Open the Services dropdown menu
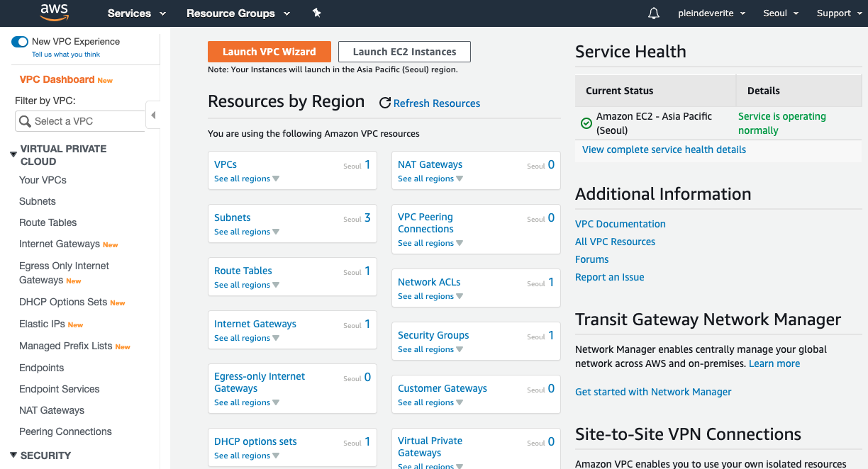The width and height of the screenshot is (868, 469). click(136, 13)
